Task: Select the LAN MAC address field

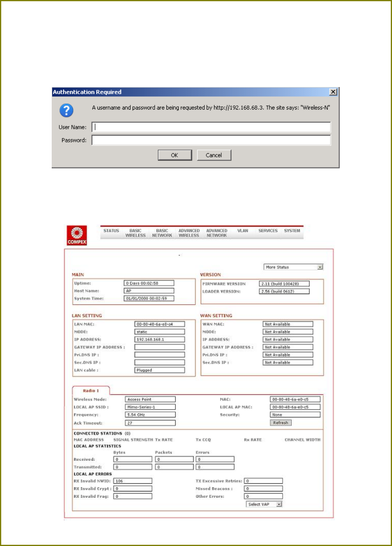Action: (x=160, y=324)
